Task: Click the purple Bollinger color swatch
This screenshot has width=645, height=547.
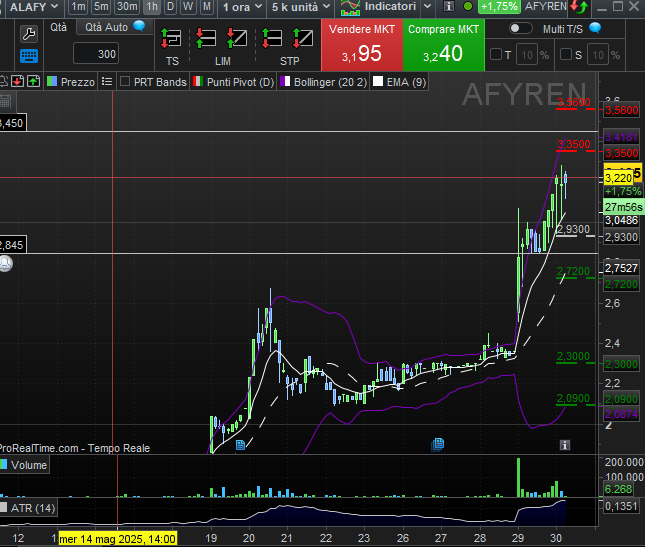Action: 285,81
